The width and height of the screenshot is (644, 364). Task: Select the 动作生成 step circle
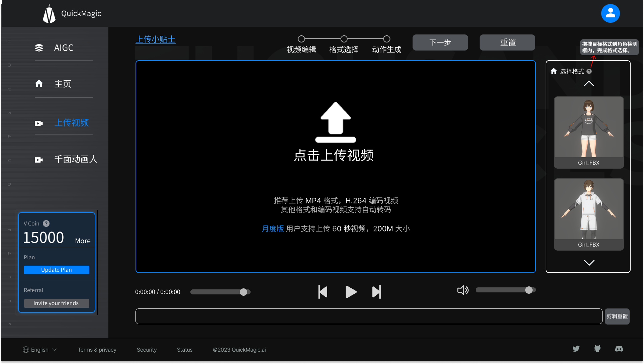point(387,39)
